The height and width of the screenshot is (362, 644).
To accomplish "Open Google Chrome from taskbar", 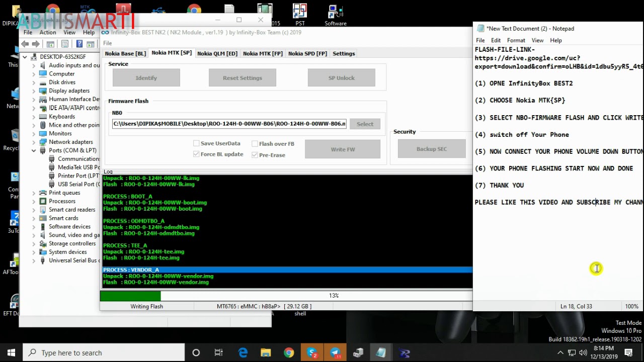I will 289,353.
